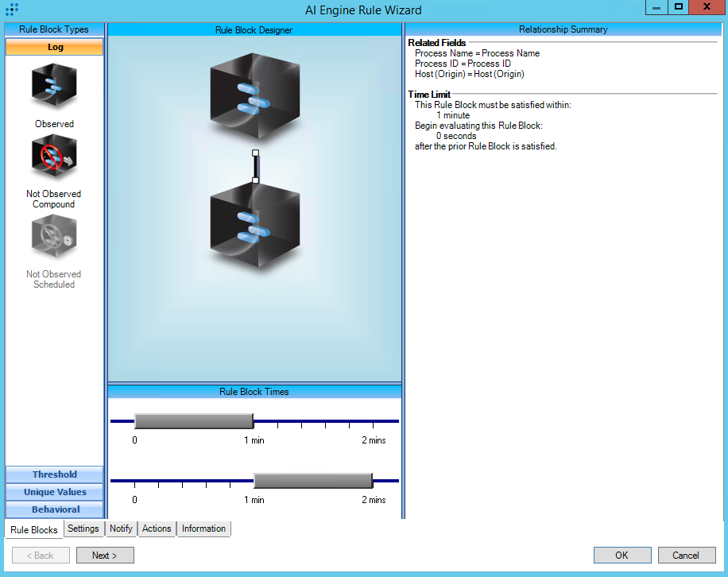The height and width of the screenshot is (577, 728).
Task: Expand the Unique Values category
Action: click(x=55, y=492)
